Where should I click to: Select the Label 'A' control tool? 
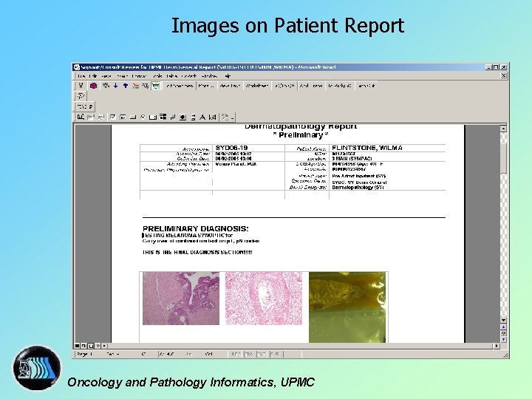[x=202, y=117]
